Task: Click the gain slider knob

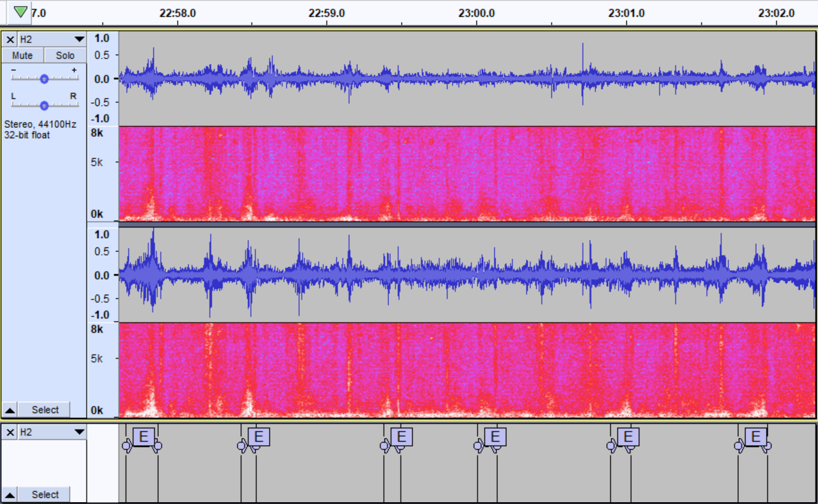Action: 44,79
